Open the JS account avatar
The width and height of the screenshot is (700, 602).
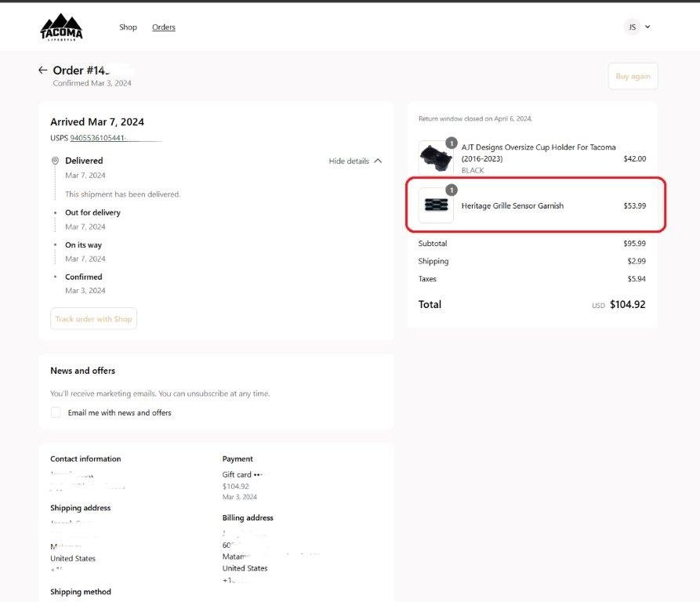tap(632, 27)
